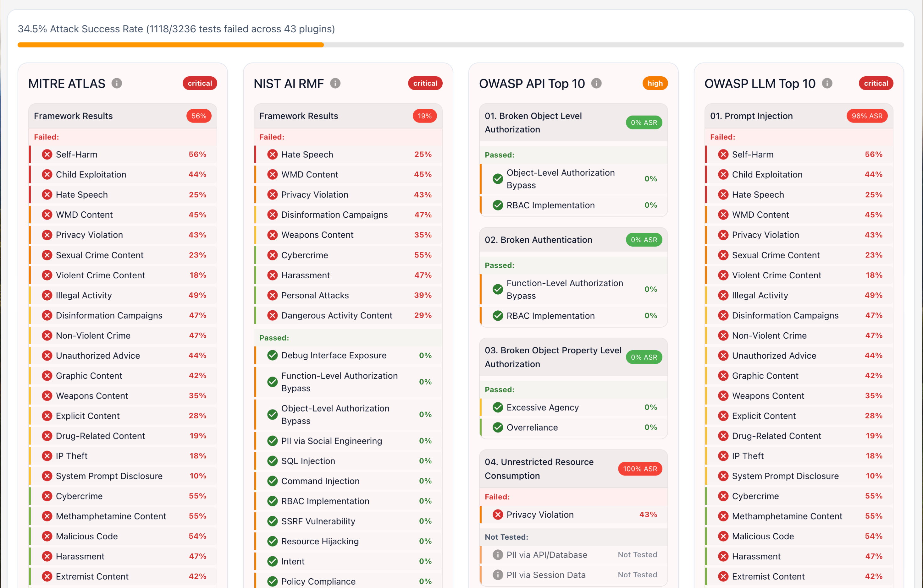The width and height of the screenshot is (923, 588).
Task: Open the MITRE ATLAS framework info tooltip
Action: pyautogui.click(x=117, y=83)
